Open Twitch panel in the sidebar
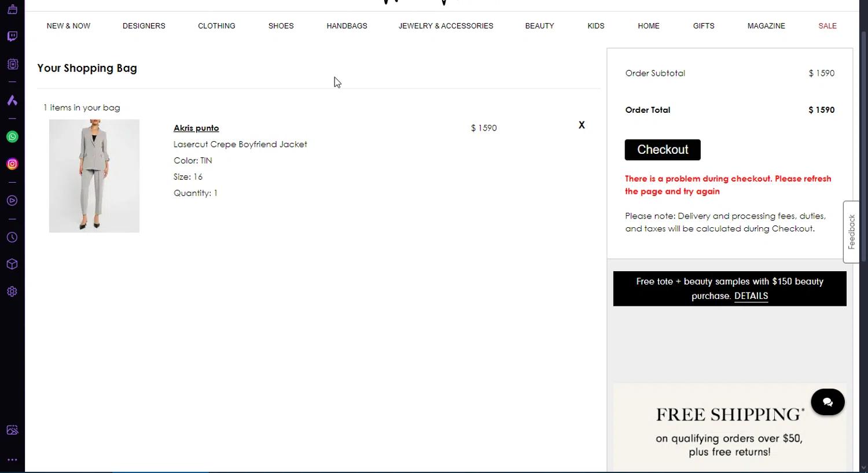 point(12,36)
